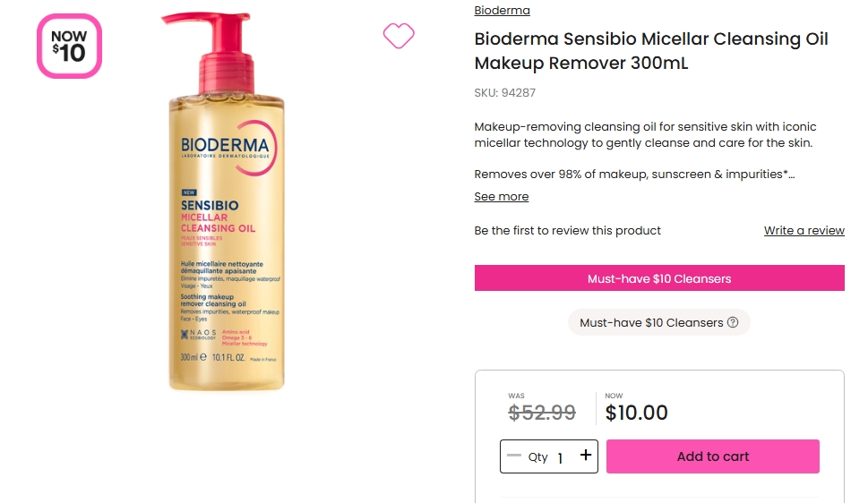Decrease quantity with the minus icon
Screen dimensions: 868x503
513,456
